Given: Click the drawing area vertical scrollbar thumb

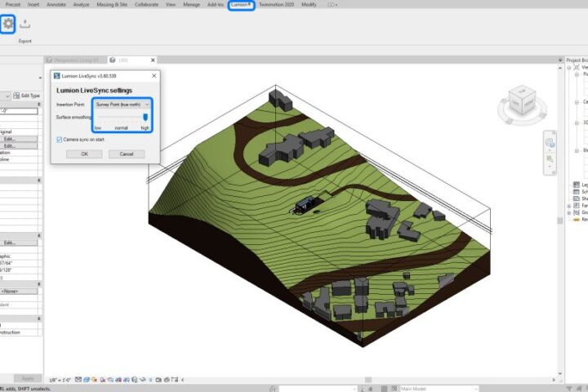Looking at the screenshot, I should [560, 220].
